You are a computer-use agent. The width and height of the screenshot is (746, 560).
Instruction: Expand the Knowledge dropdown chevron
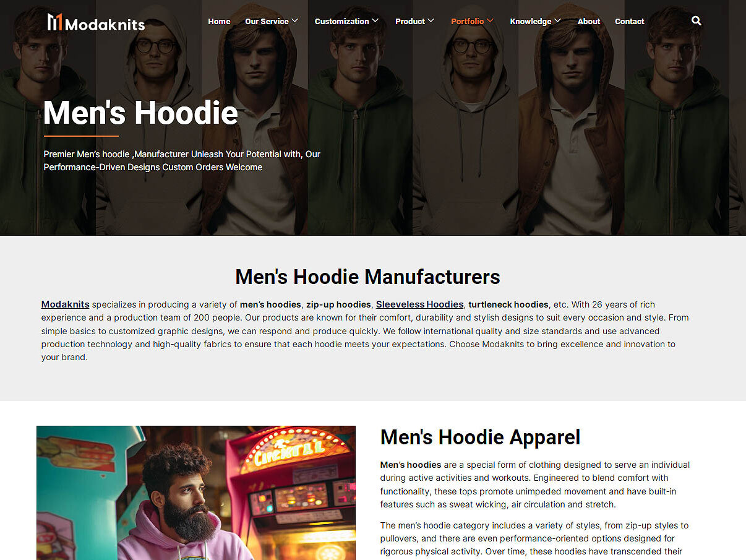click(558, 20)
